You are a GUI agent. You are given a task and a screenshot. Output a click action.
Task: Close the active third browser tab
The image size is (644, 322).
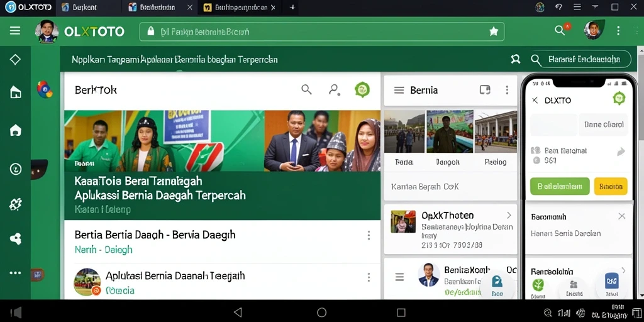pos(273,8)
